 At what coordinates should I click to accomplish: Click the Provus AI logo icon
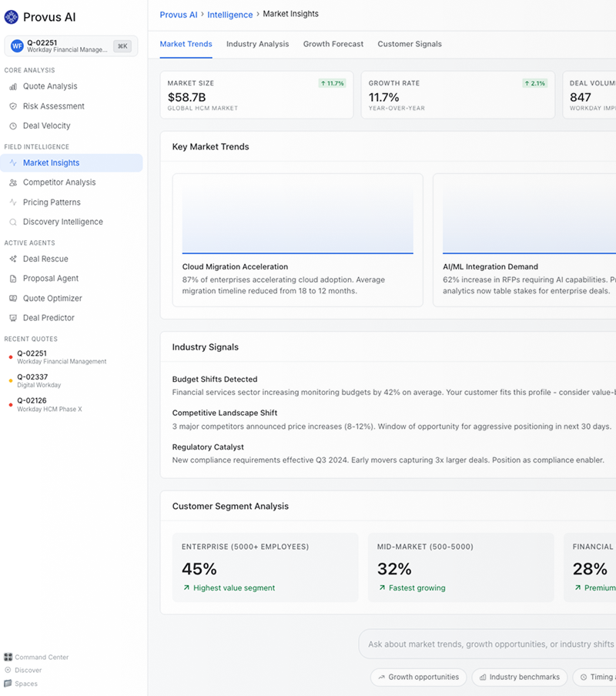pyautogui.click(x=12, y=17)
